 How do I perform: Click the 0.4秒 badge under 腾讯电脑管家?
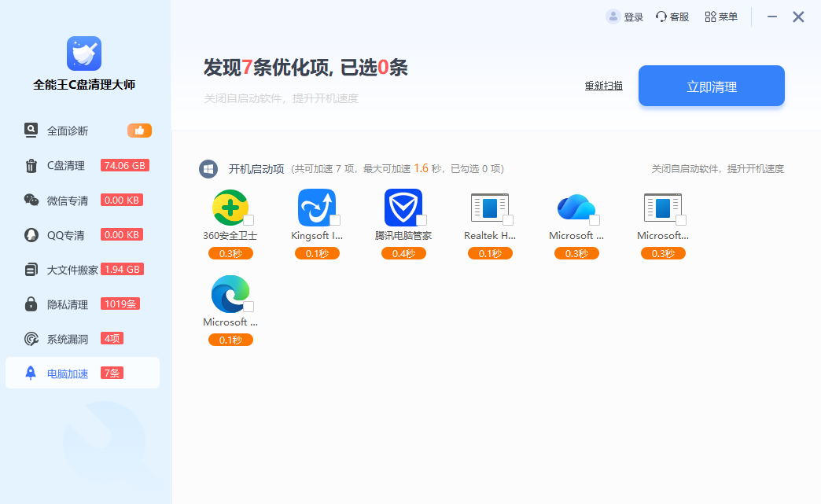point(403,253)
